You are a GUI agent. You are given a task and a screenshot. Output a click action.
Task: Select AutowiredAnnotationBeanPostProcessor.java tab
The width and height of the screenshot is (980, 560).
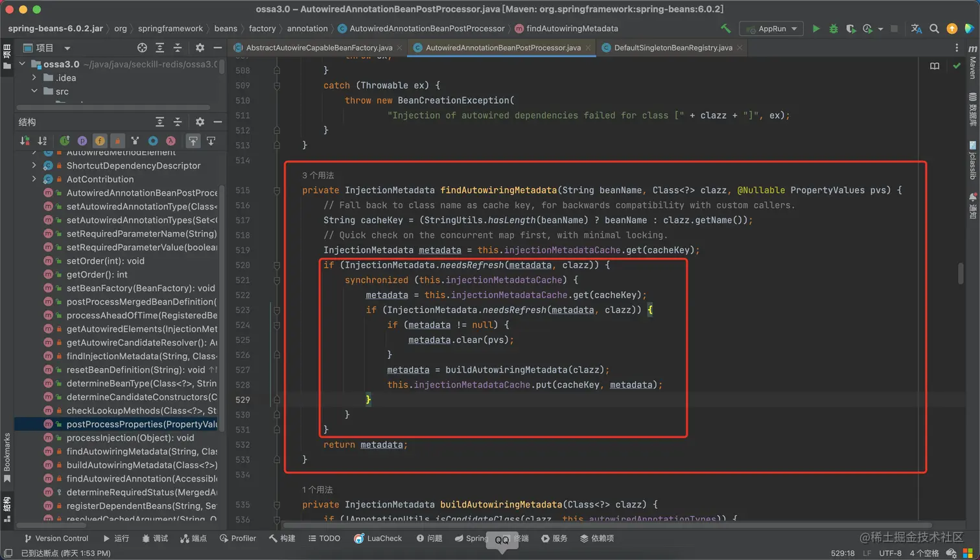[503, 48]
